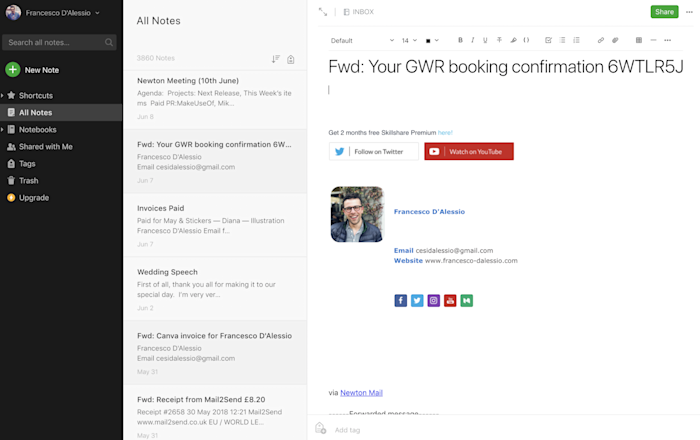Open more formatting options in the toolbar

coord(667,40)
